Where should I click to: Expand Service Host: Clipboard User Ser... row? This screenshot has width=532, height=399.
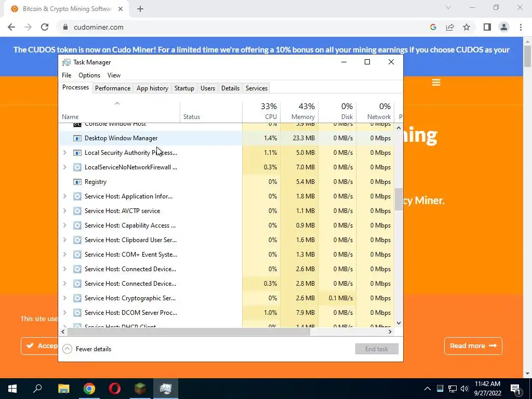(65, 240)
